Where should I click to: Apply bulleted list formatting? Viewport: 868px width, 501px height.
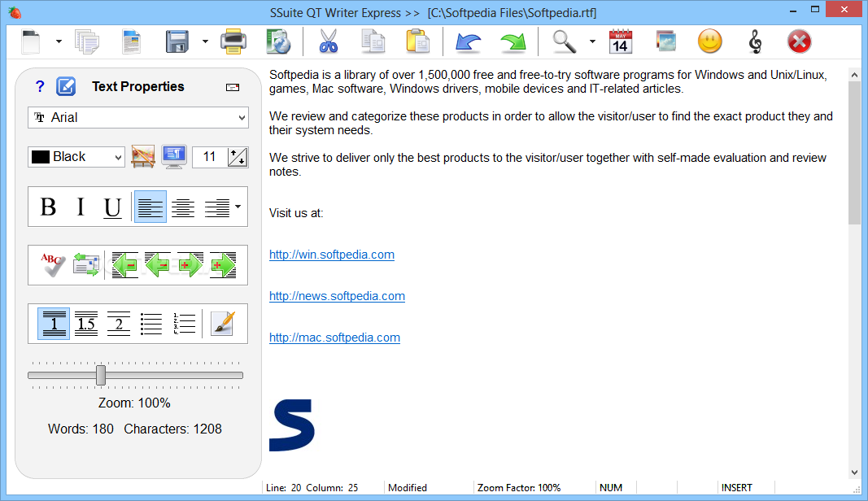coord(151,324)
